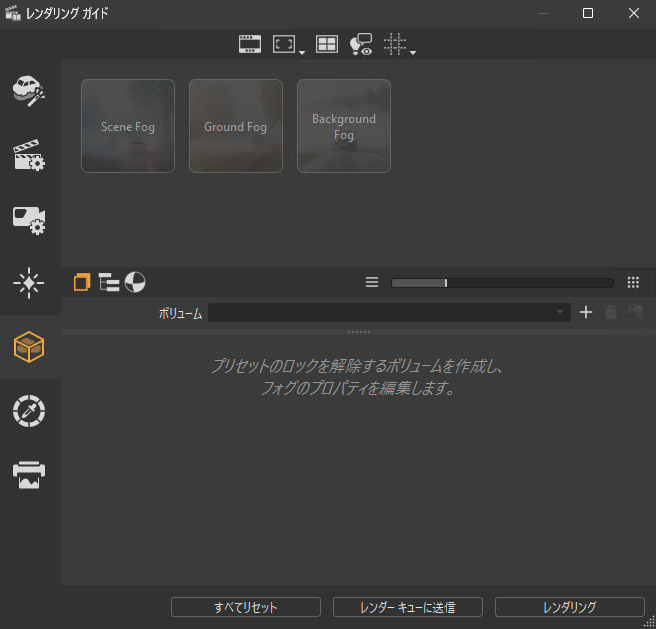Click the lightbulb with eye icon
This screenshot has width=656, height=629.
click(361, 44)
